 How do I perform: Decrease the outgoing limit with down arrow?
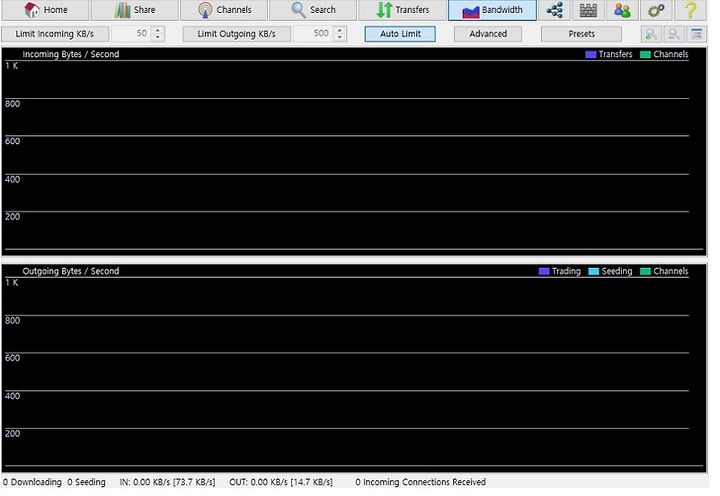339,37
